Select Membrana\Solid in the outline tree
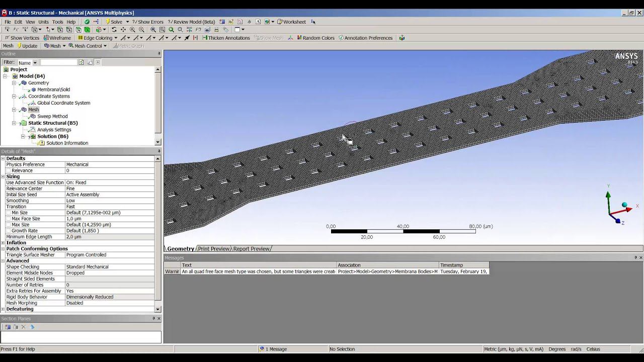Image resolution: width=644 pixels, height=362 pixels. pyautogui.click(x=53, y=89)
